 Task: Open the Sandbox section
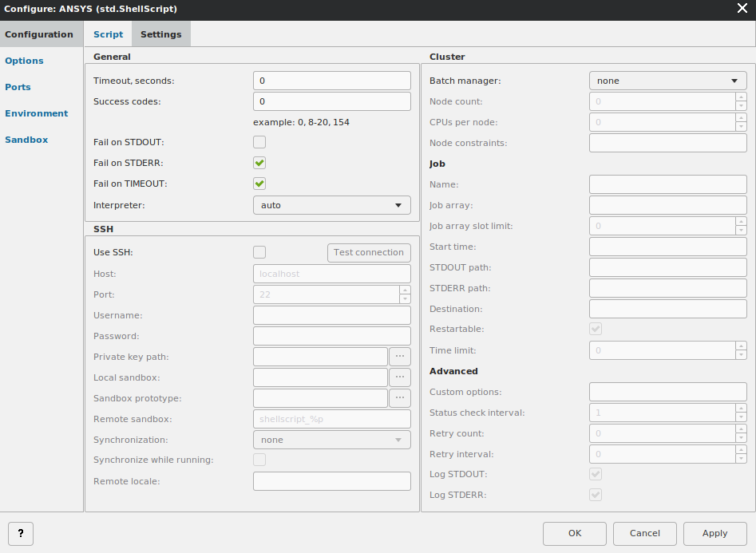coord(26,140)
